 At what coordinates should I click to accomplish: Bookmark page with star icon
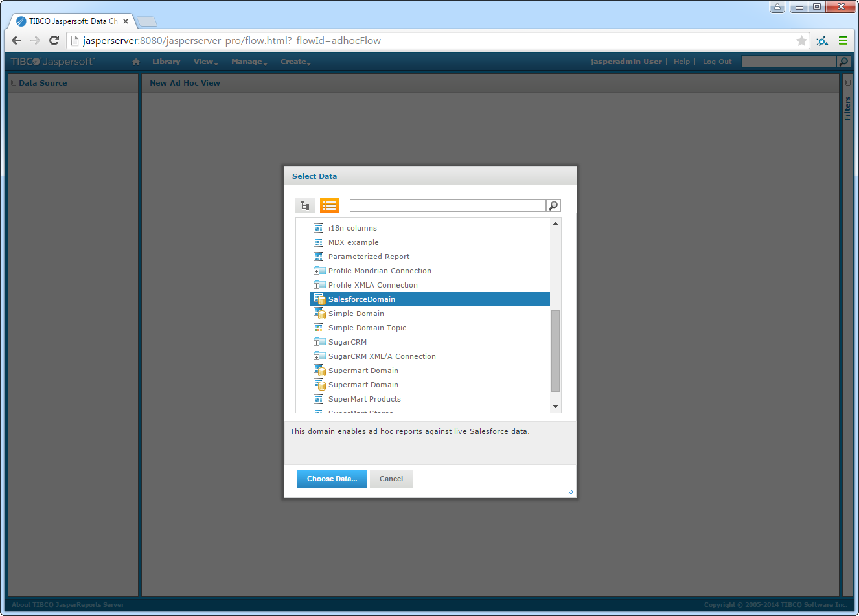(801, 41)
